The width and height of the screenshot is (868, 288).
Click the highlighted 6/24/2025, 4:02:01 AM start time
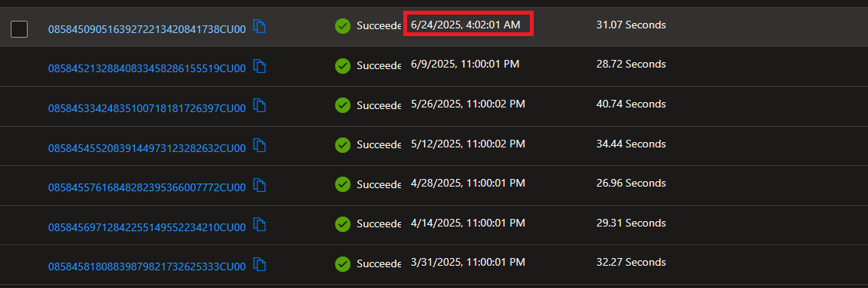465,25
